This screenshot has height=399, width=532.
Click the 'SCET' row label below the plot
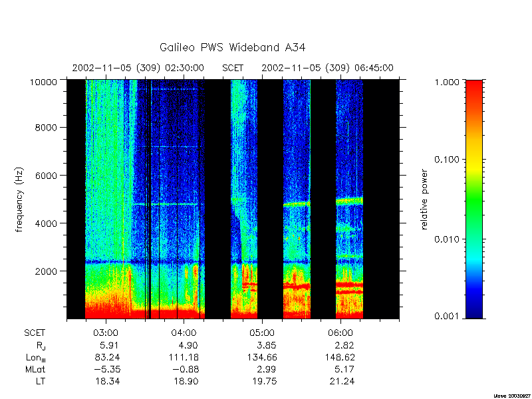[35, 333]
